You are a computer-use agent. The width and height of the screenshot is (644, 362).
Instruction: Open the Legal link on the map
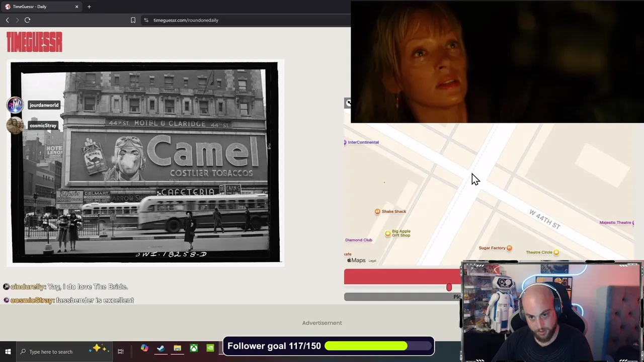(x=372, y=260)
